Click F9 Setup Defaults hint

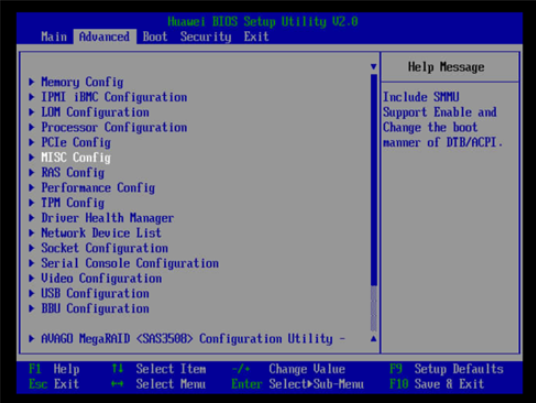446,369
